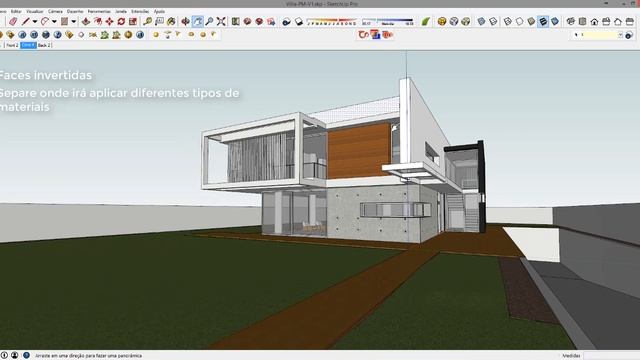Click the yellow round icon before the cube icons
The height and width of the screenshot is (360, 640).
click(x=442, y=21)
